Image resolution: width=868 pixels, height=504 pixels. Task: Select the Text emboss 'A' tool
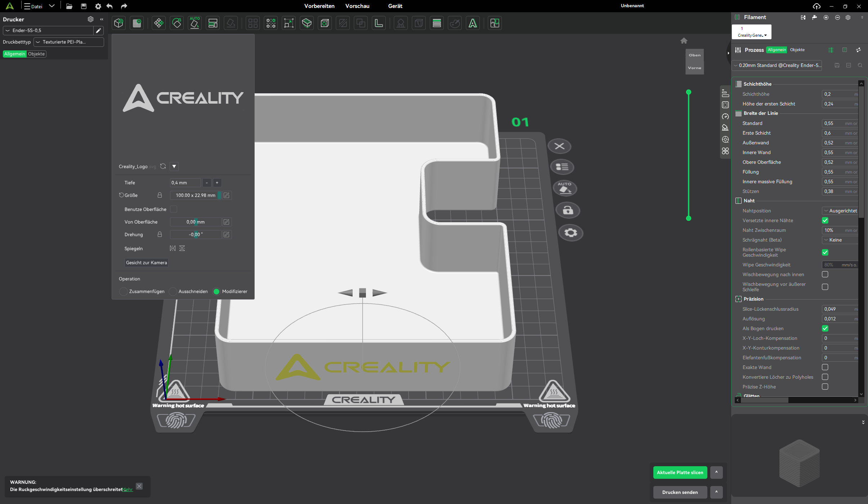pyautogui.click(x=473, y=23)
